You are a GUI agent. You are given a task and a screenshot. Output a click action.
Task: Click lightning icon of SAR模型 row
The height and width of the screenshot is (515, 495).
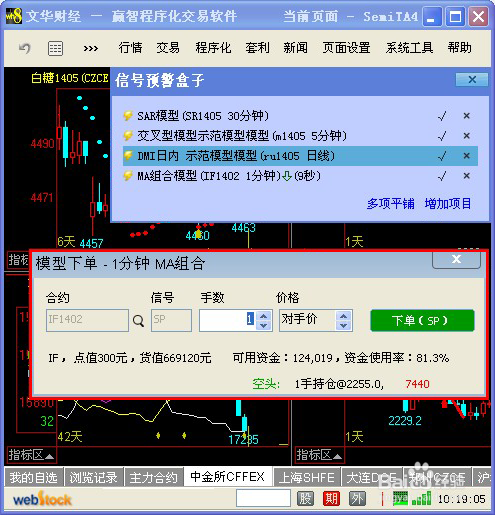click(x=128, y=116)
